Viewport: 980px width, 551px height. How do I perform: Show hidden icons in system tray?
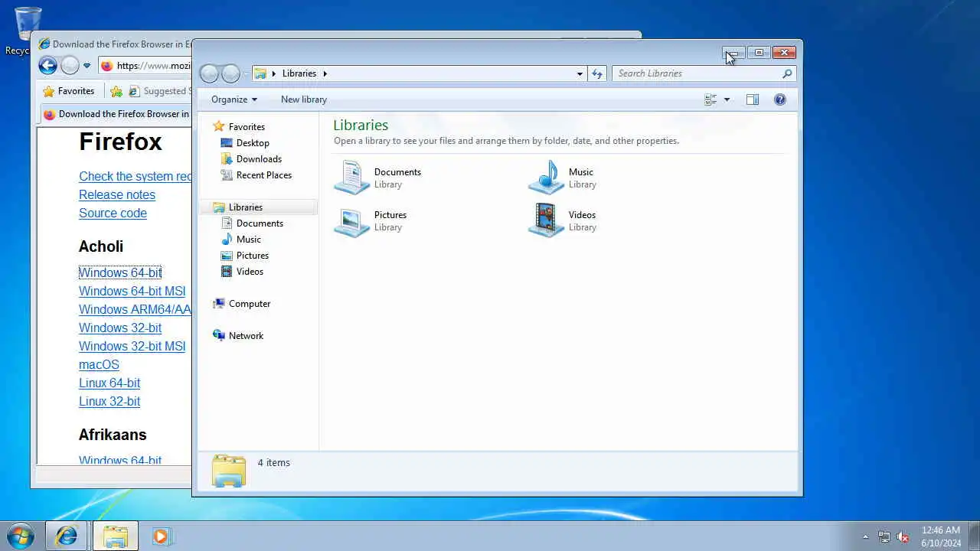tap(865, 536)
